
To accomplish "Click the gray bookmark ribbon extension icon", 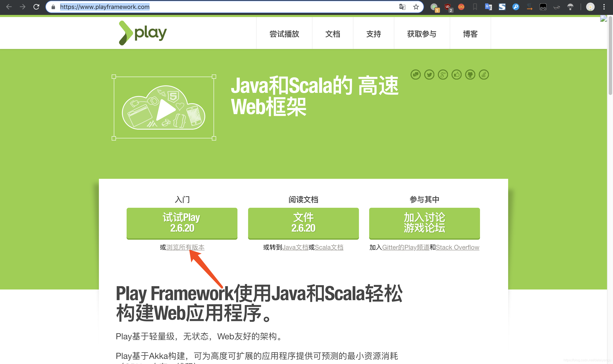I will coord(475,7).
